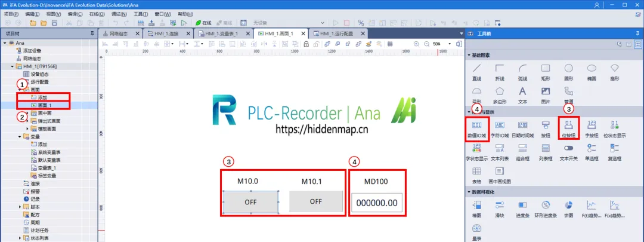Select the 椭圆 ellipse tool
This screenshot has width=644, height=242.
592,72
